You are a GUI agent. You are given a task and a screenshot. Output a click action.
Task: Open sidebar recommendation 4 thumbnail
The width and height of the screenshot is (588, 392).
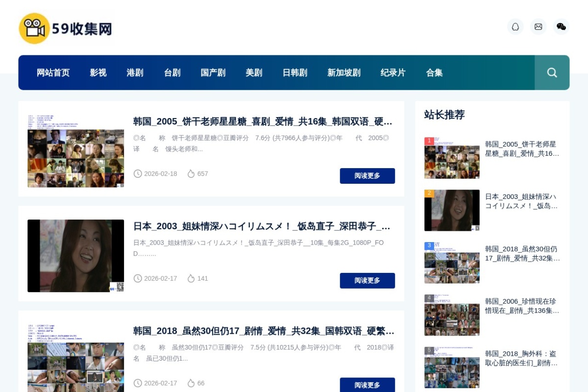click(x=452, y=315)
